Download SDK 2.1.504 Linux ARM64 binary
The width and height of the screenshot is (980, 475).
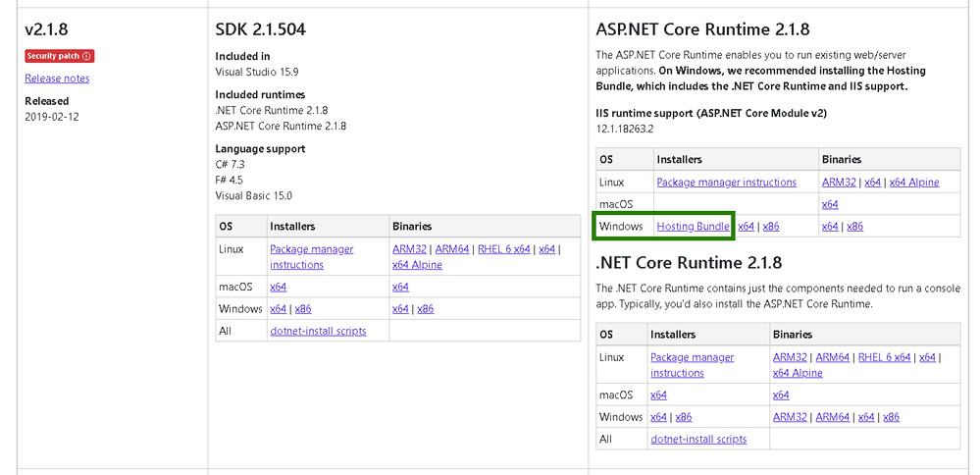pyautogui.click(x=452, y=249)
